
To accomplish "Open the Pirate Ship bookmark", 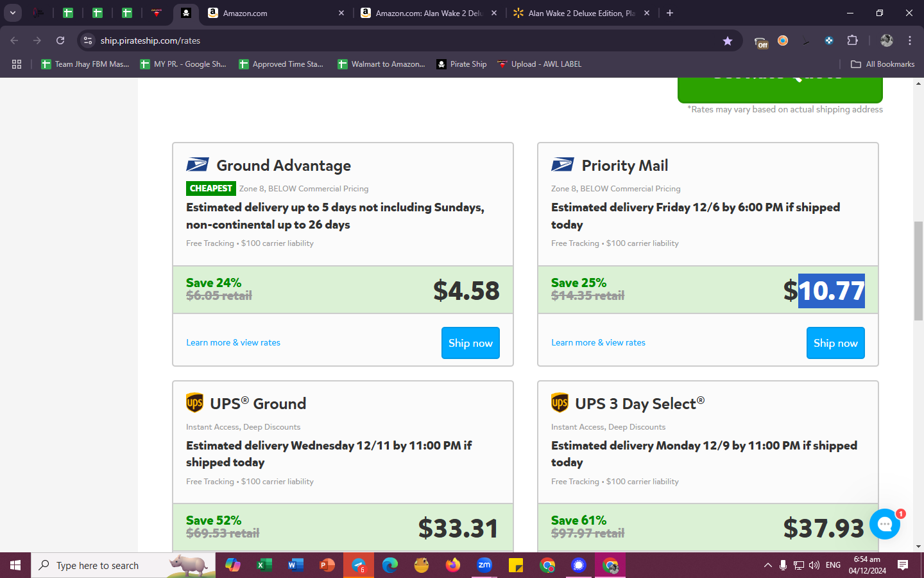I will (x=461, y=64).
